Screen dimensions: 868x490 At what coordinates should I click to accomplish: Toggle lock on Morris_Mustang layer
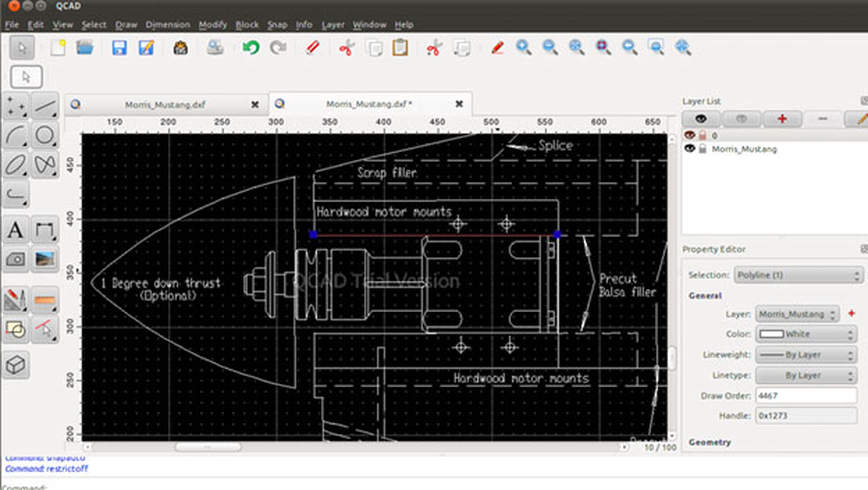(x=703, y=149)
